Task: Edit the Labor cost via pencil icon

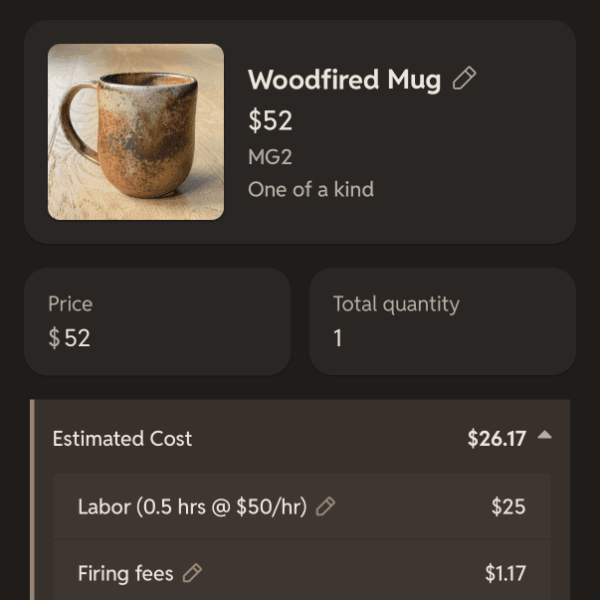Action: pos(325,506)
